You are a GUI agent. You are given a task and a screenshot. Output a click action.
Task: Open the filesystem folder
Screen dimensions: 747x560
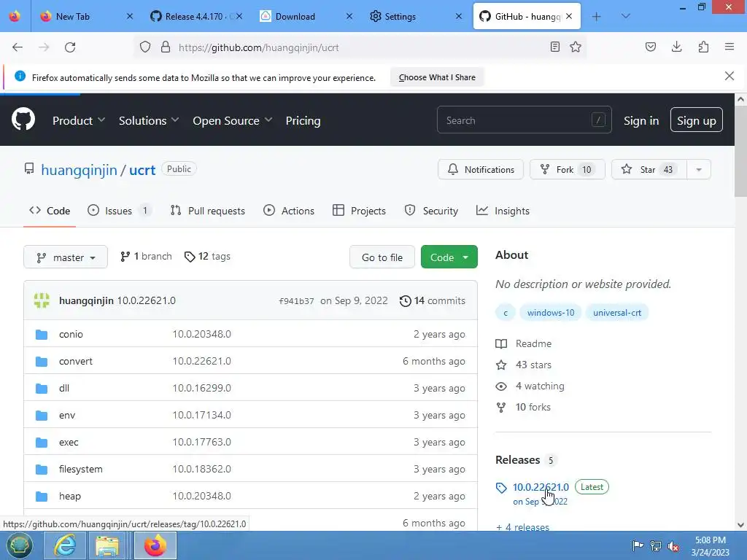click(x=80, y=469)
